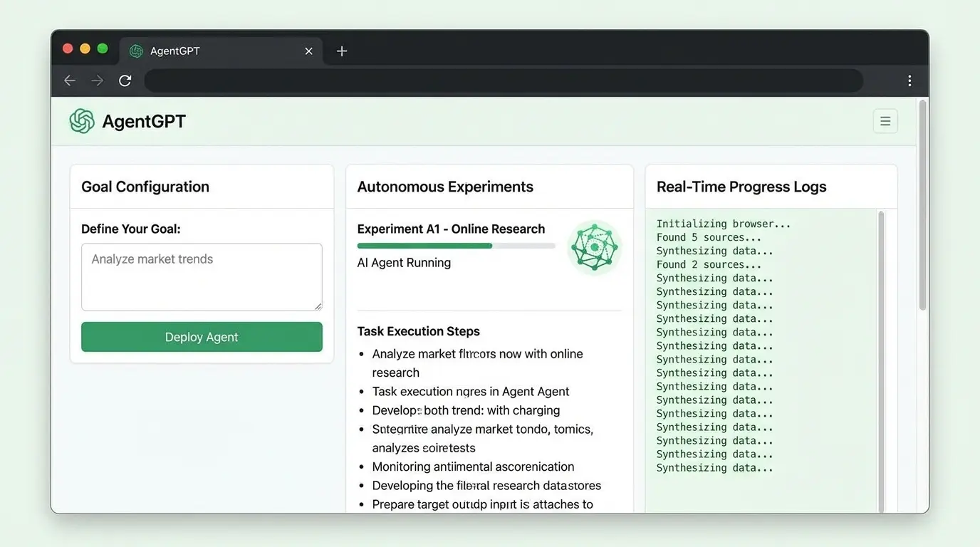
Task: Click the browser back arrow
Action: [69, 80]
